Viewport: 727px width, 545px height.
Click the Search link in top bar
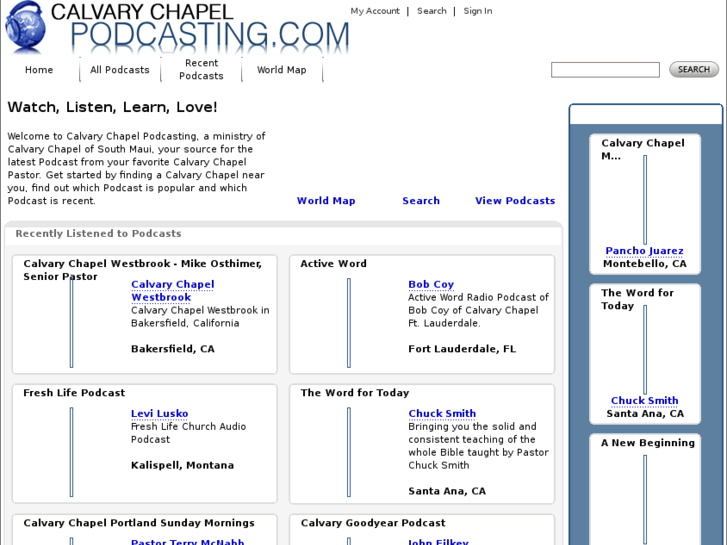(x=432, y=11)
